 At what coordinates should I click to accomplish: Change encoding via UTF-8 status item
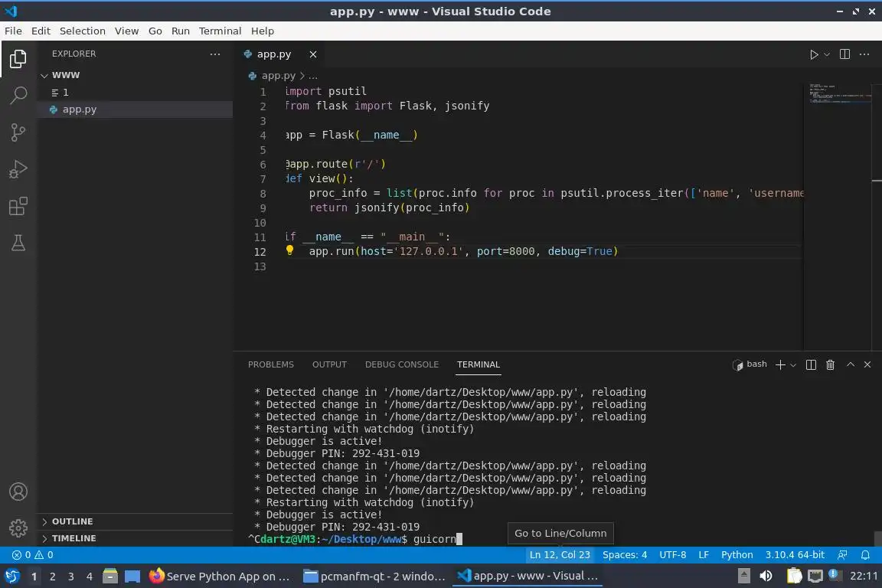coord(673,555)
